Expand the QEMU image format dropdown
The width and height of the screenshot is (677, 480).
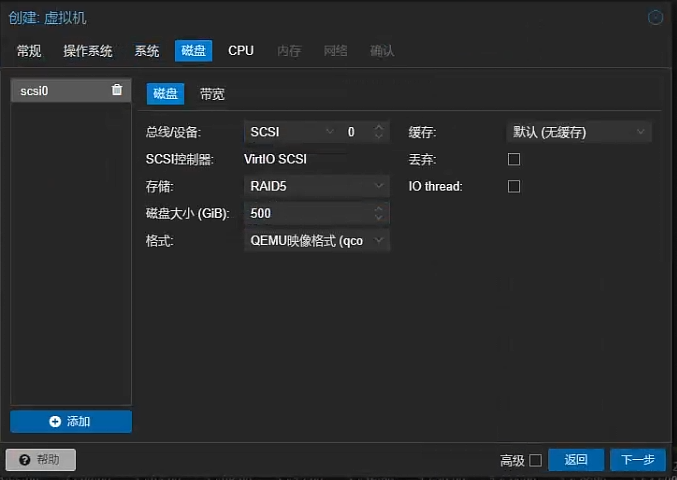coord(379,240)
